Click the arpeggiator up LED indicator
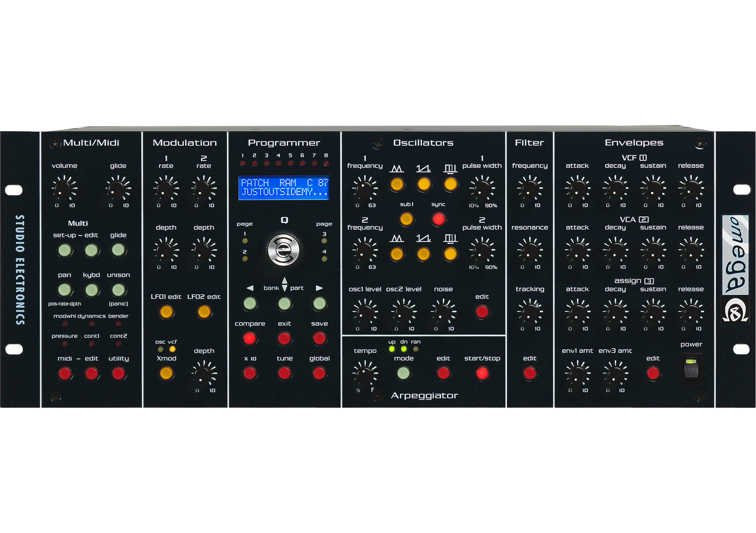Image resolution: width=756 pixels, height=533 pixels. [391, 349]
